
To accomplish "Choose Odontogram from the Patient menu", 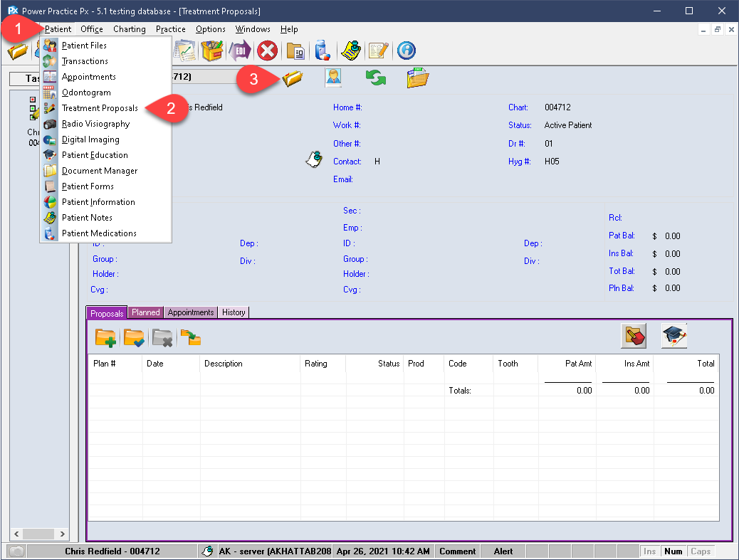I will [105, 93].
